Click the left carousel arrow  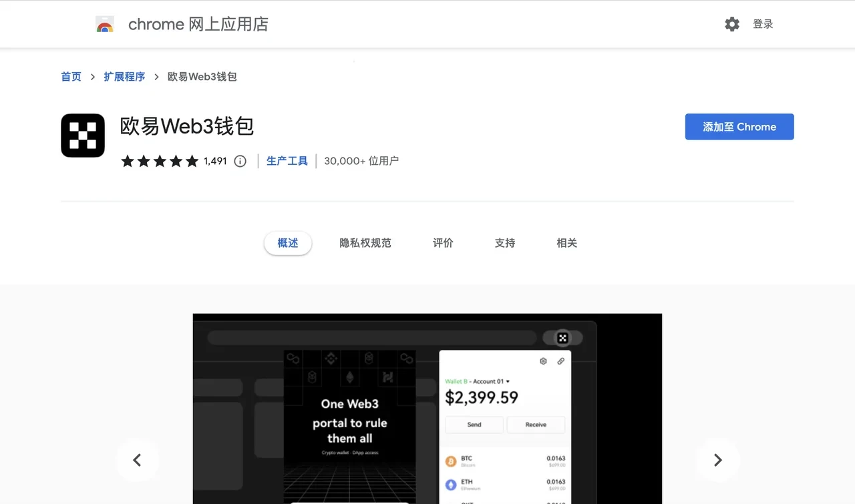(137, 460)
